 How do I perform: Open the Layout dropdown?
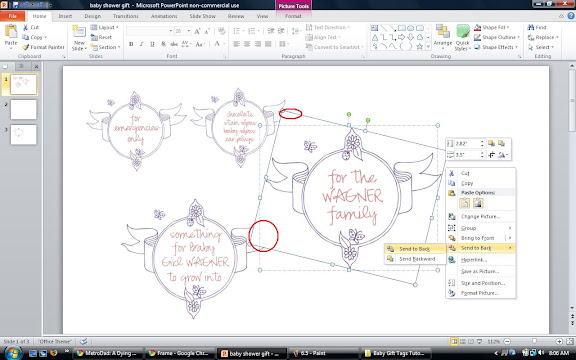coord(105,28)
